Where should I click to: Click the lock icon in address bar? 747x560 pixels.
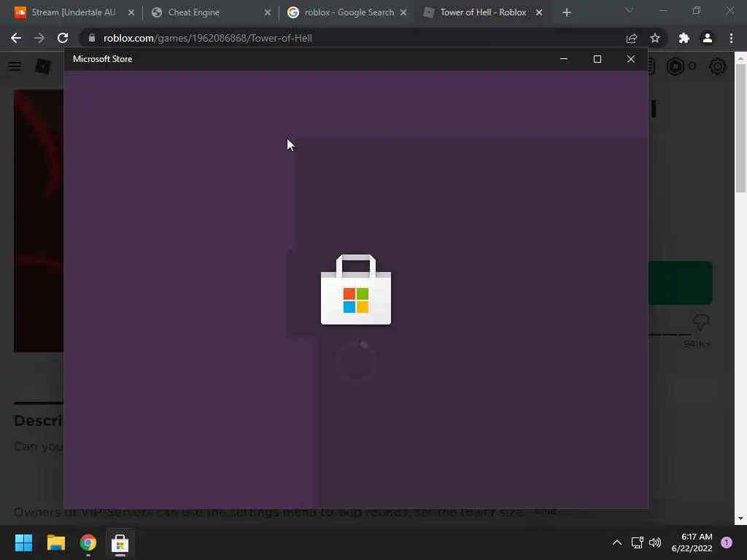click(92, 38)
